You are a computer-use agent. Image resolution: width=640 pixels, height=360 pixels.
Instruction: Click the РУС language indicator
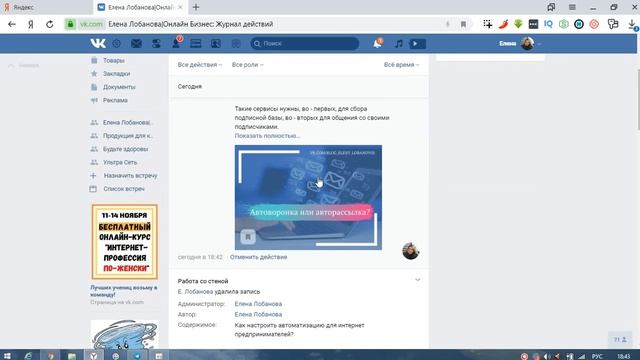(x=597, y=356)
